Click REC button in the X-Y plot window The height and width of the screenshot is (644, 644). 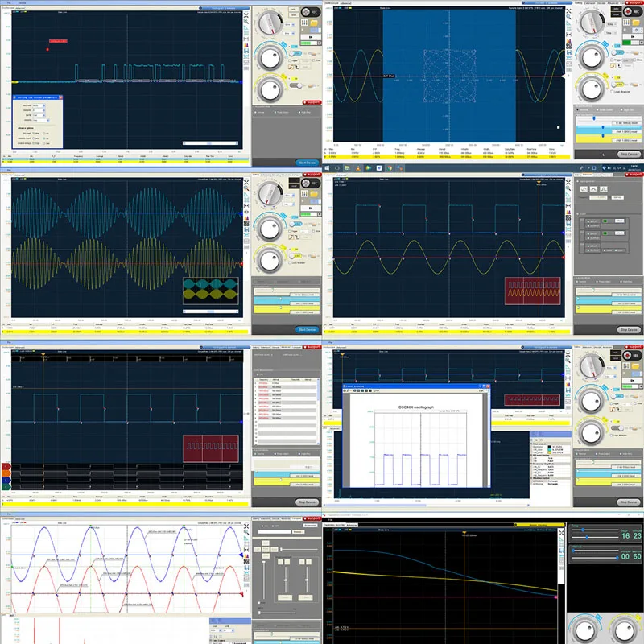pos(633,12)
